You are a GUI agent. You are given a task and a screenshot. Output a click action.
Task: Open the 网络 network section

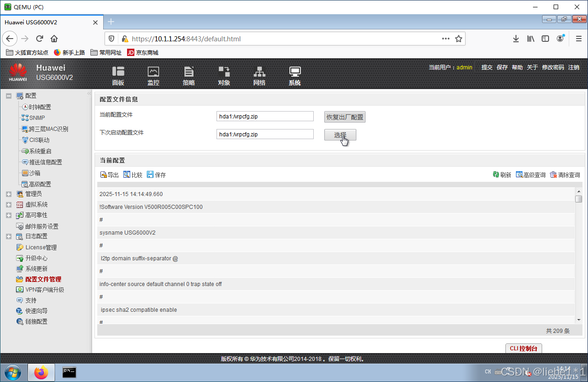(259, 76)
